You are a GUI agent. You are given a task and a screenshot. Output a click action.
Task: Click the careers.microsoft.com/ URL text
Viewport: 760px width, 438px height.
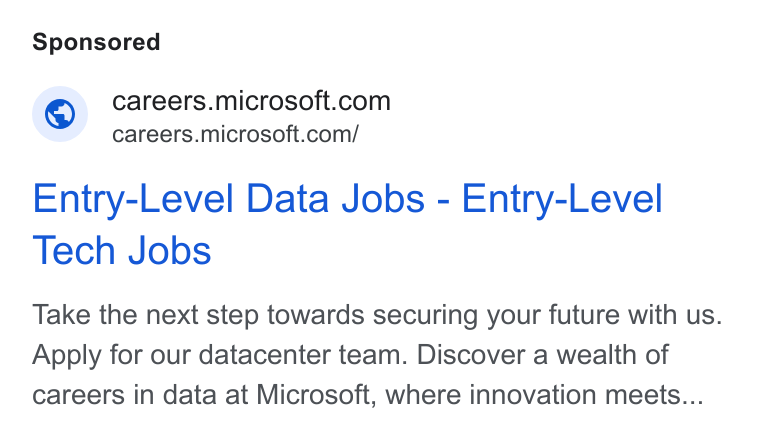(x=235, y=134)
